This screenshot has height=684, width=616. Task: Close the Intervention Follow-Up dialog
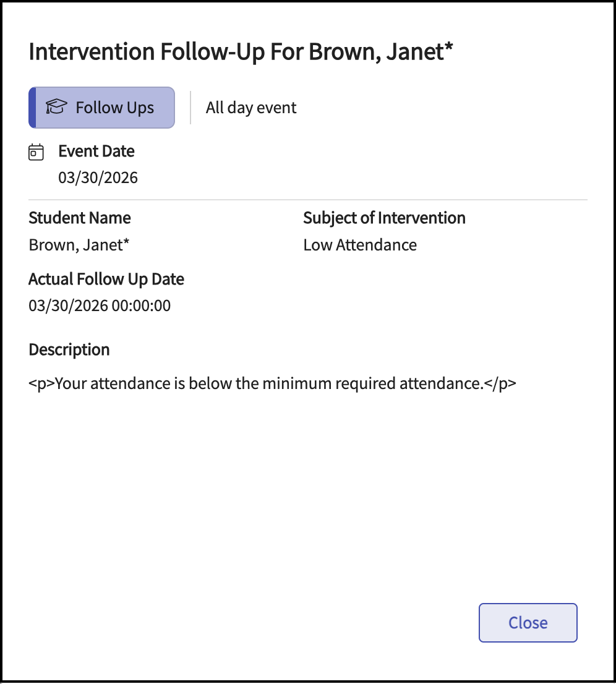pos(528,623)
